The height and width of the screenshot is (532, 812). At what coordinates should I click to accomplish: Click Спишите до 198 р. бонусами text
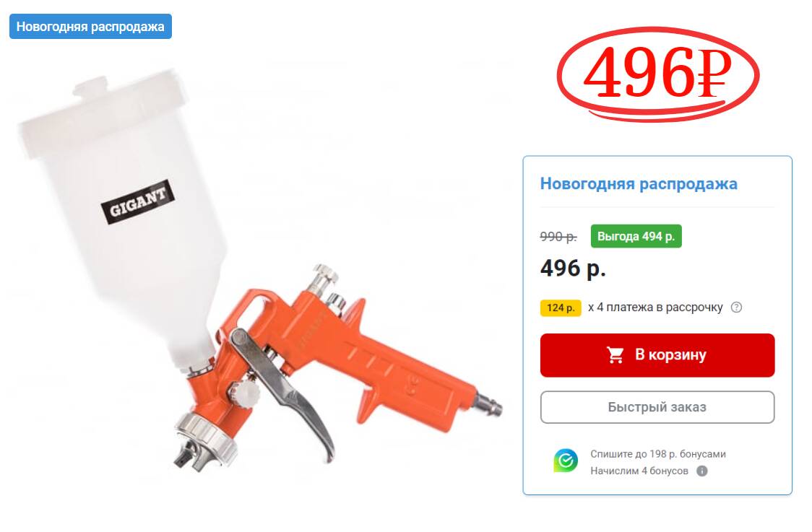[x=657, y=454]
